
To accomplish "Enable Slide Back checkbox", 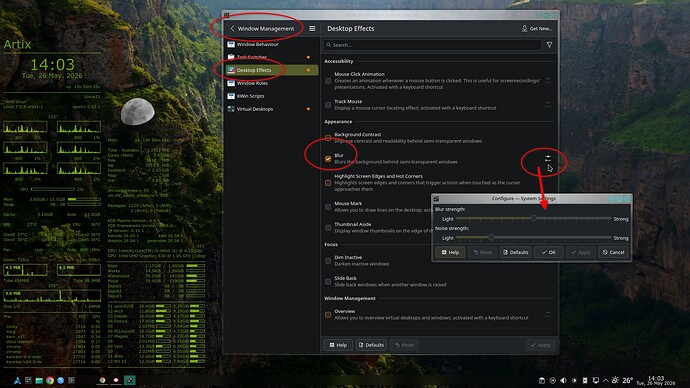I will 328,282.
